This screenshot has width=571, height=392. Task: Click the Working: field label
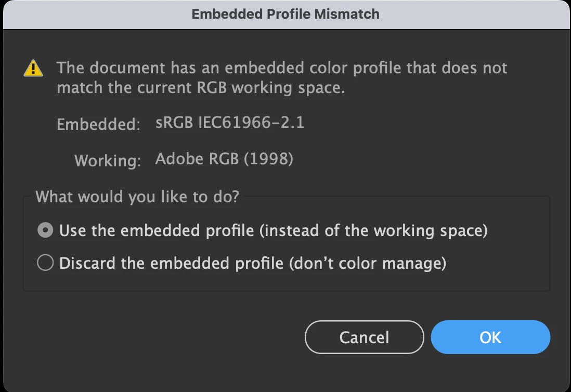pyautogui.click(x=108, y=160)
